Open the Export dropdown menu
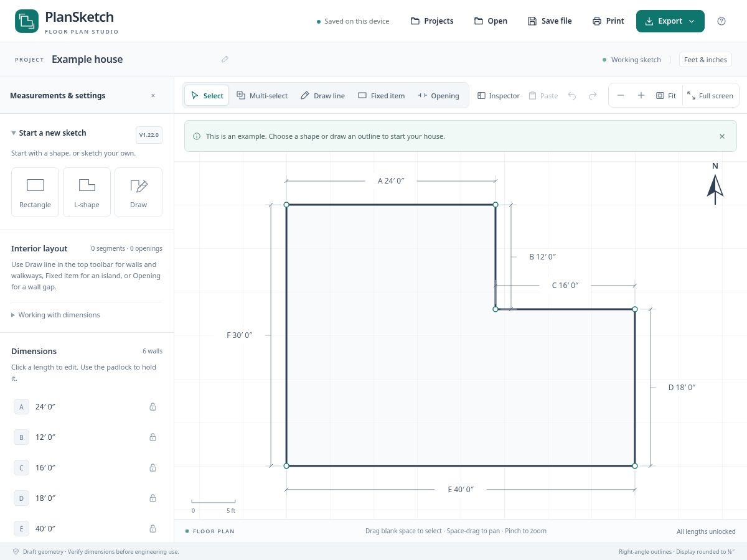 point(670,21)
